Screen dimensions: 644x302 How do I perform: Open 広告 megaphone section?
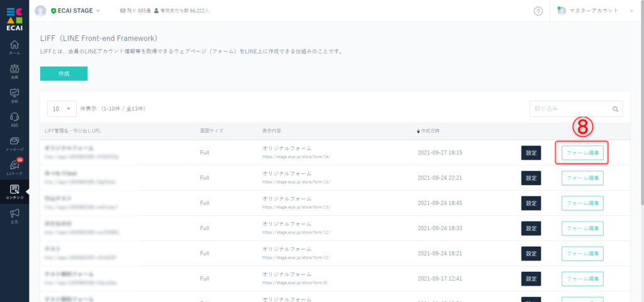pos(14,216)
